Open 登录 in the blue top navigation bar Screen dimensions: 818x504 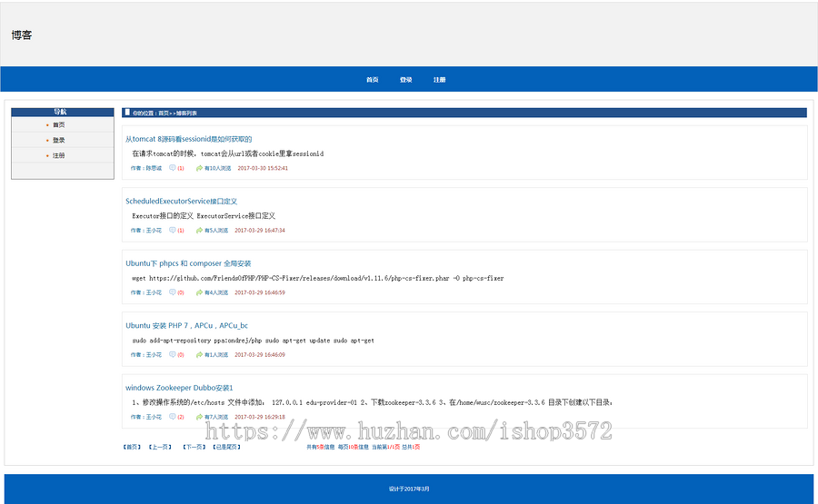(406, 80)
